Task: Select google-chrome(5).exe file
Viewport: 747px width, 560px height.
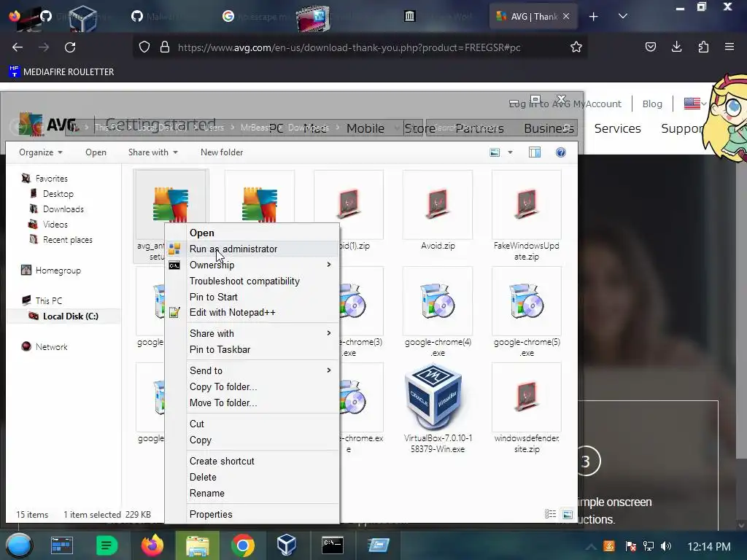Action: click(x=527, y=312)
